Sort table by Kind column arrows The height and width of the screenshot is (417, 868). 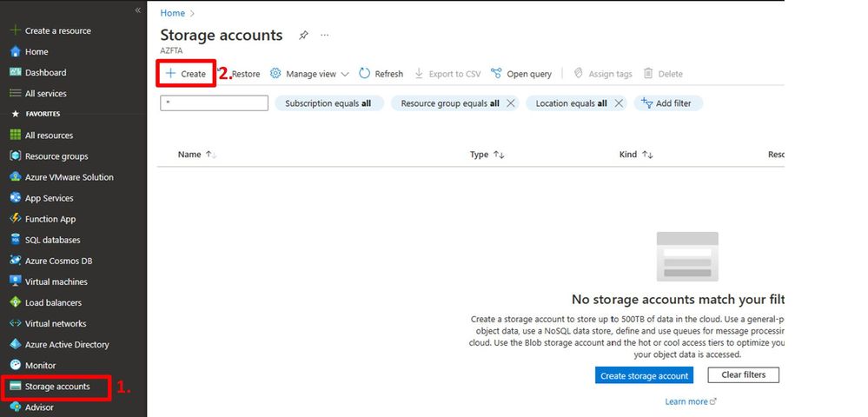coord(647,155)
